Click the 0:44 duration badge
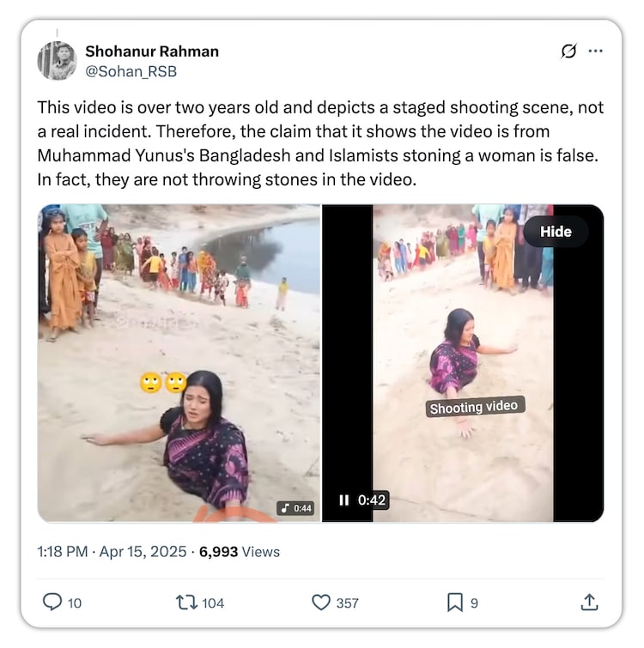This screenshot has height=648, width=644. pos(295,508)
